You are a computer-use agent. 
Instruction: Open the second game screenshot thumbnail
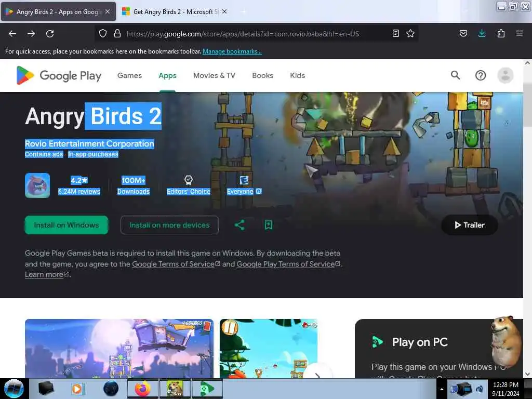coord(269,349)
